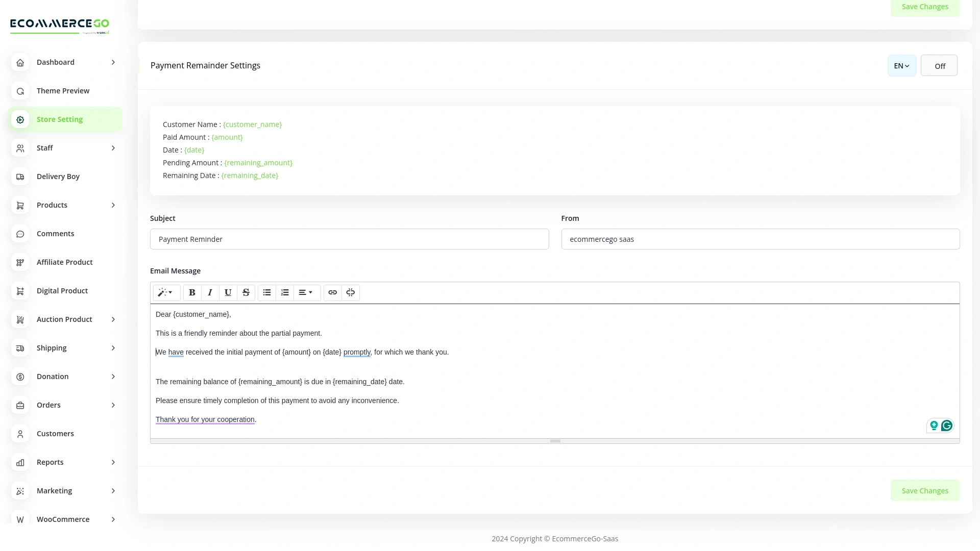Viewport: 980px width, 551px height.
Task: Click the Bold formatting icon
Action: pyautogui.click(x=192, y=292)
